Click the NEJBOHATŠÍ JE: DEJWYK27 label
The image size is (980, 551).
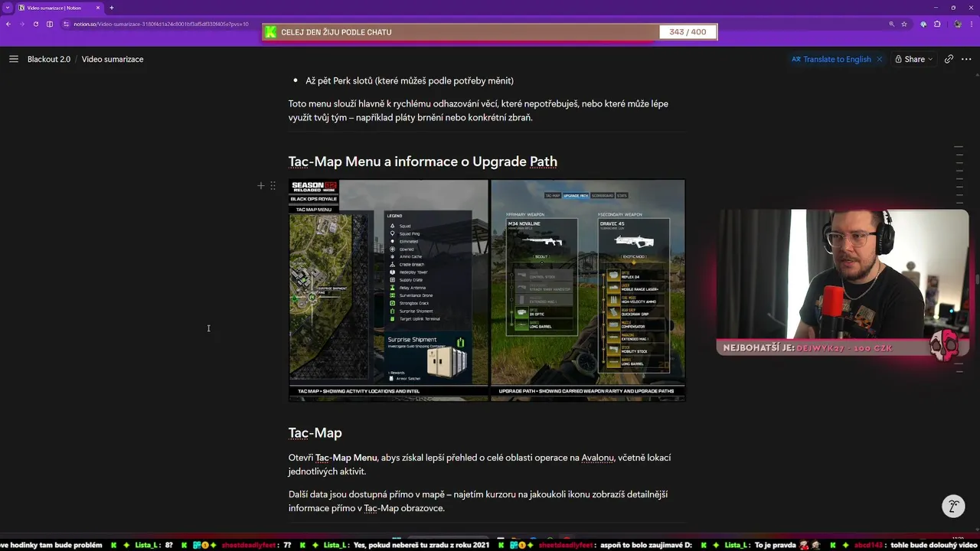(x=808, y=348)
